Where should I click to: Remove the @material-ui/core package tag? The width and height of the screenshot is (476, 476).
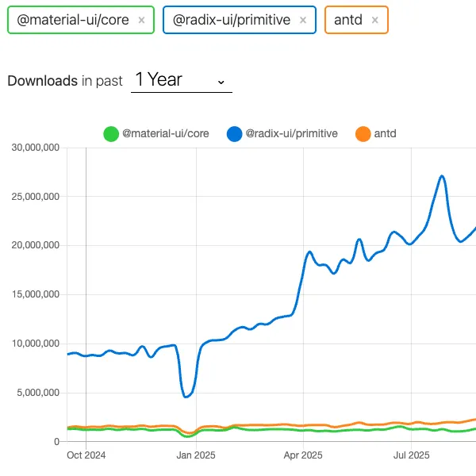[x=141, y=21]
